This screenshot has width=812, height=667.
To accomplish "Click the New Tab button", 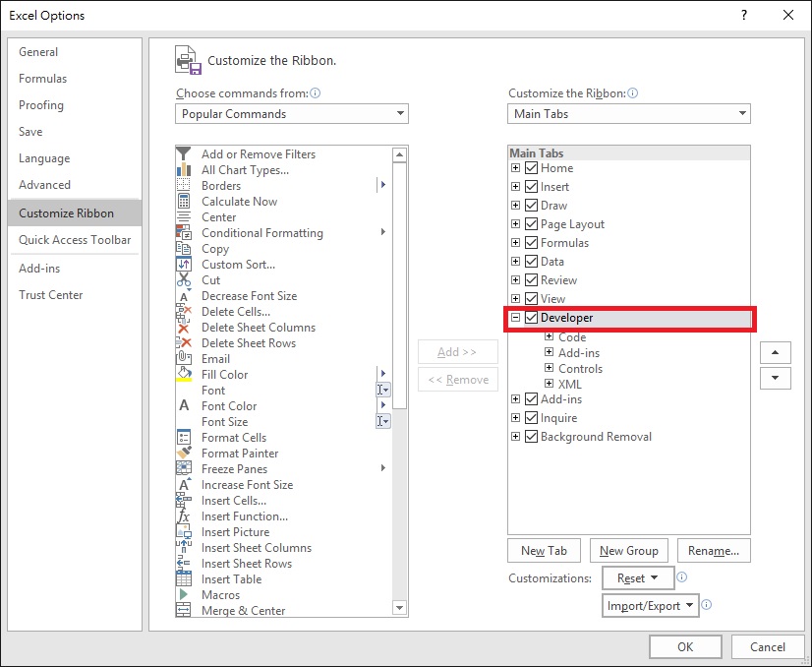I will 543,550.
